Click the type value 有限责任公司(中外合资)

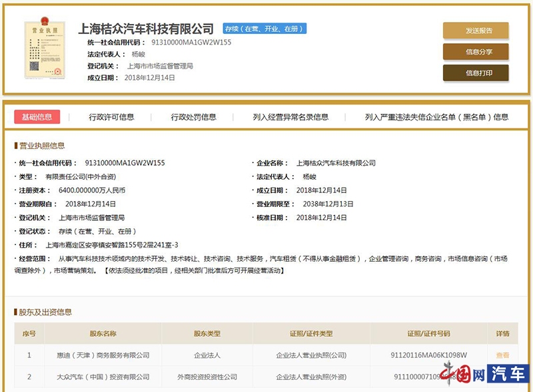[81, 176]
